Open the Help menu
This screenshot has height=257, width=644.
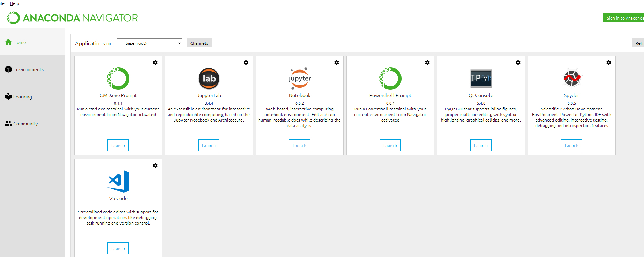[14, 3]
